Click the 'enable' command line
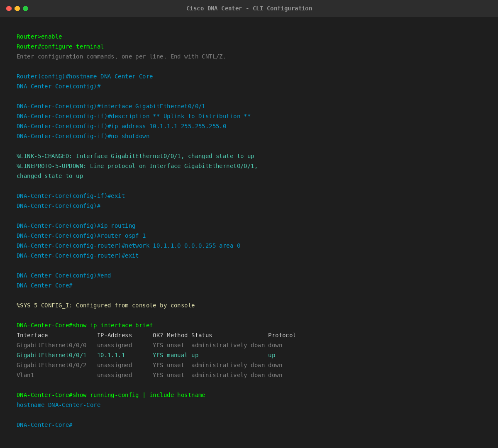 39,37
